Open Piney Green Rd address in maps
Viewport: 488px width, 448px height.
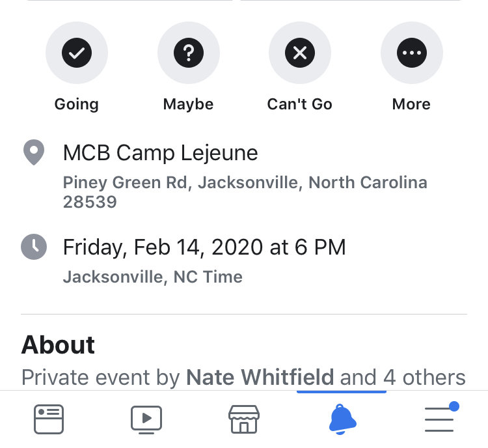pyautogui.click(x=245, y=192)
